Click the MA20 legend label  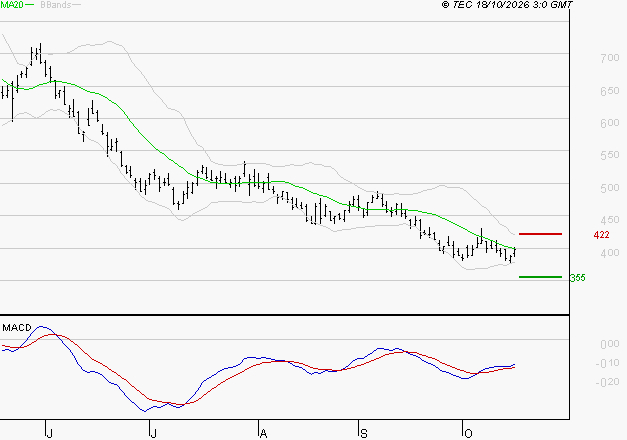(x=12, y=4)
